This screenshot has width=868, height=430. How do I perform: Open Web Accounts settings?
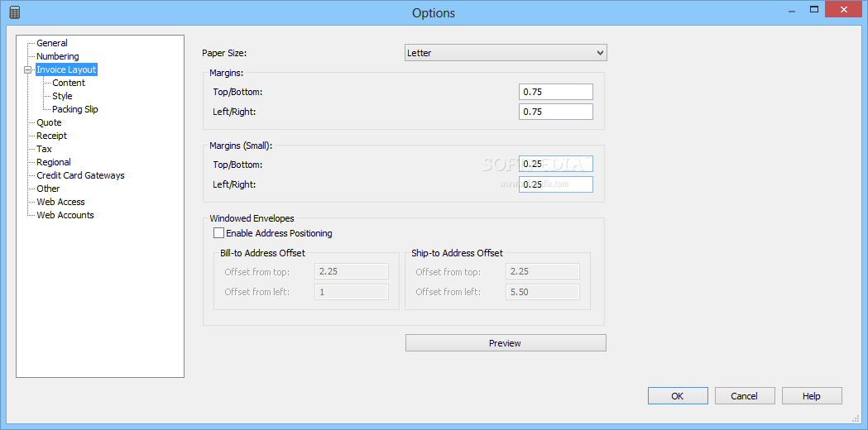pos(65,215)
